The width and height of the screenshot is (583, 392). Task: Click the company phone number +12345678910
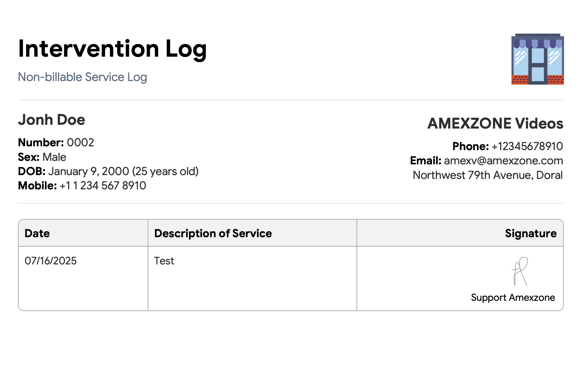click(x=527, y=146)
